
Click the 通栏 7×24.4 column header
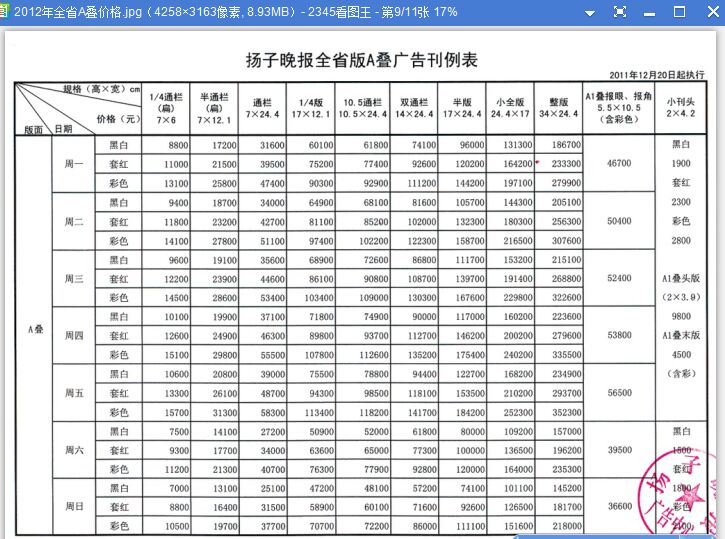262,108
